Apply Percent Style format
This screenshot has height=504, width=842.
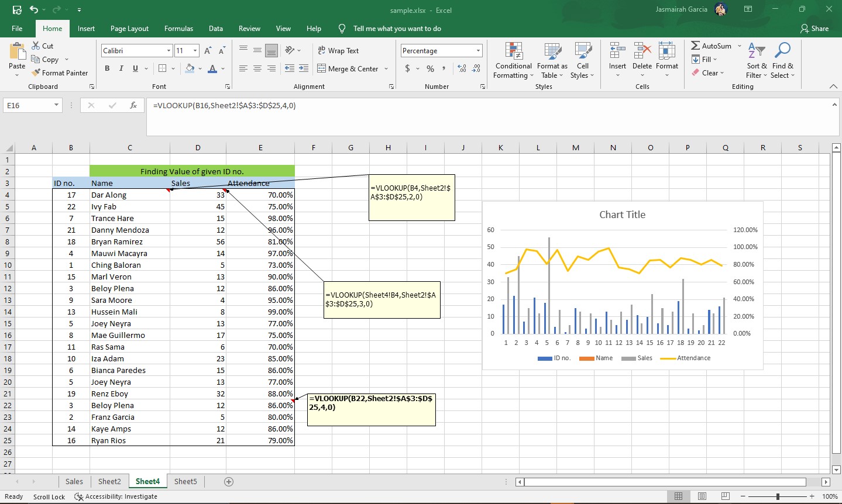point(430,68)
